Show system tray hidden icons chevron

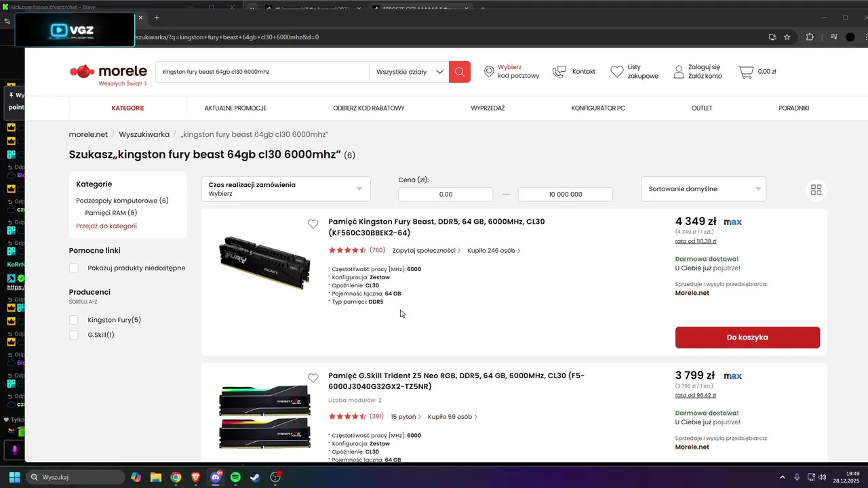coord(783,477)
